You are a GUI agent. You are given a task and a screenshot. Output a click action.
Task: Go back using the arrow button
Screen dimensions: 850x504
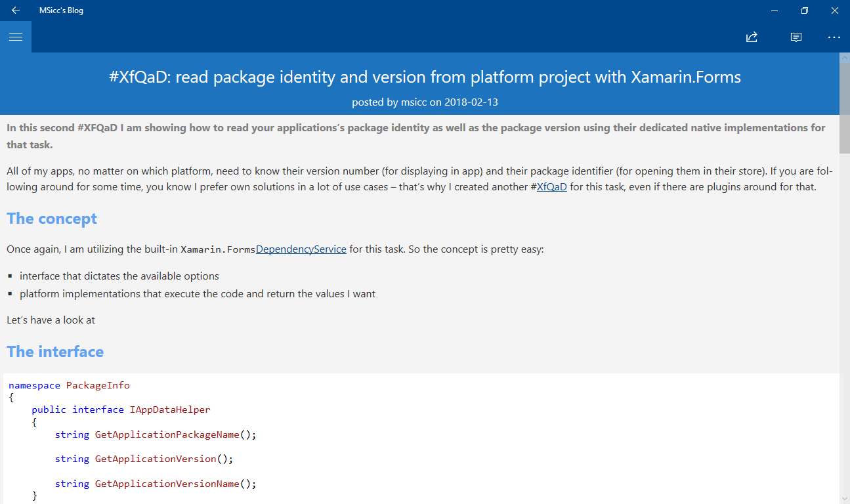pos(16,10)
